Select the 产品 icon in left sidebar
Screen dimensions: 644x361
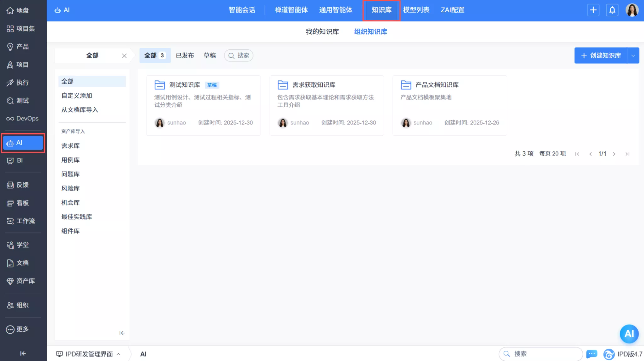pos(10,47)
